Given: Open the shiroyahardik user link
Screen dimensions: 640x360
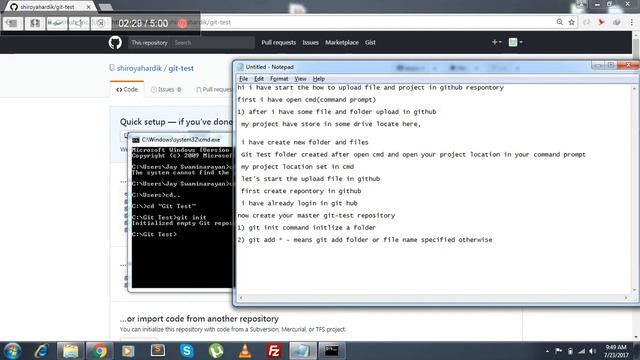Looking at the screenshot, I should pos(139,68).
